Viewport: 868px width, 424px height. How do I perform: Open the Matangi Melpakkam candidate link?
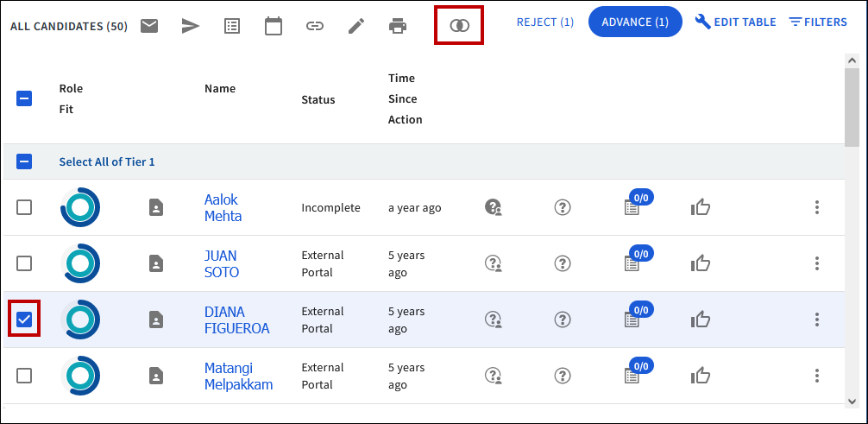tap(238, 376)
